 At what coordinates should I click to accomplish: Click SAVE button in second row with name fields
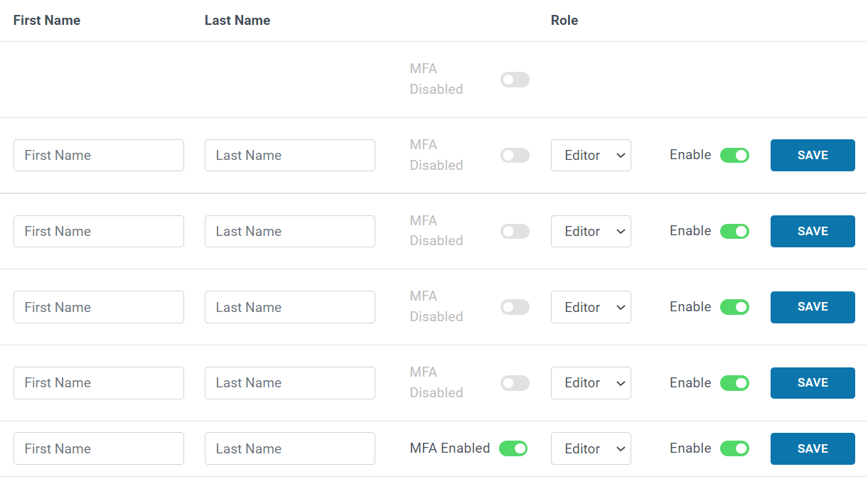[813, 231]
